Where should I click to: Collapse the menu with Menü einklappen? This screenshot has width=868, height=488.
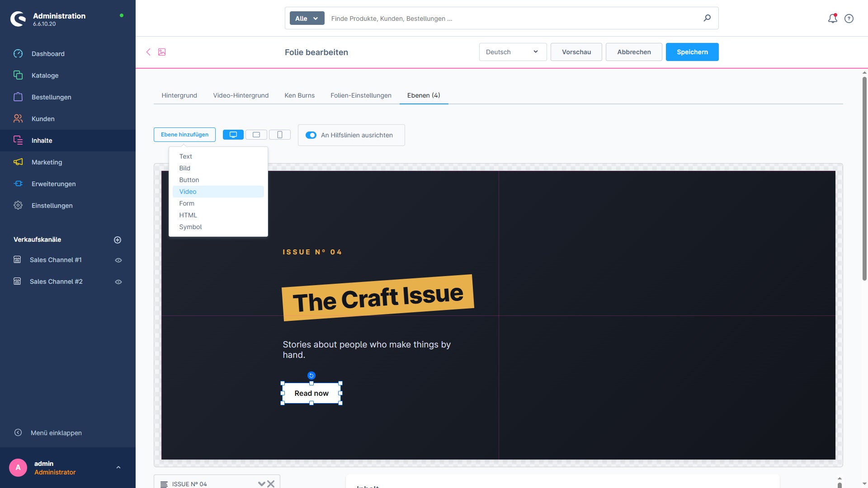[48, 433]
